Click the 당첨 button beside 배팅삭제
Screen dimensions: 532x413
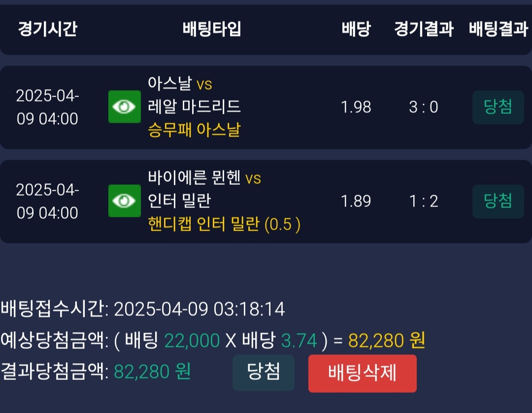(264, 373)
